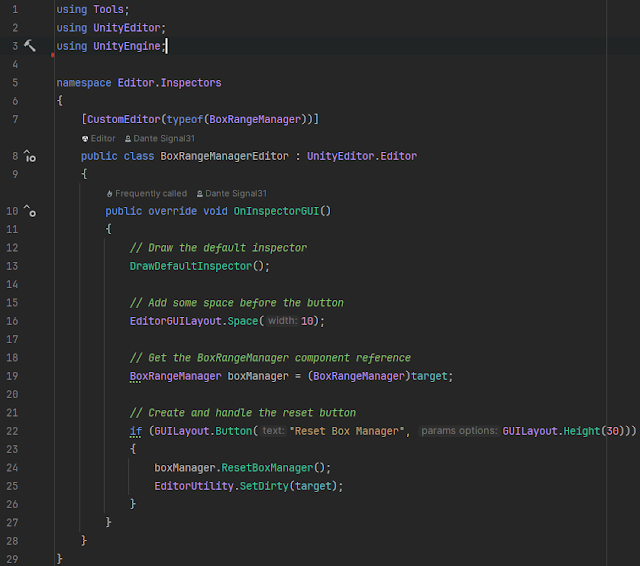Viewport: 640px width, 566px height.
Task: Click the hammer quick-action icon on line 3
Action: click(29, 46)
